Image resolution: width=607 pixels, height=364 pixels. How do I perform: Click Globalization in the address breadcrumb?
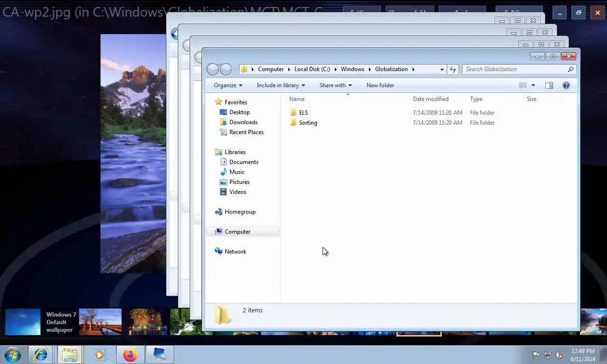(391, 69)
